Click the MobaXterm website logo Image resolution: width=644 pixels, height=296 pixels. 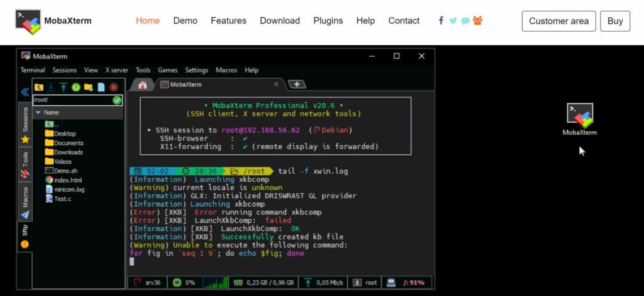(x=53, y=21)
